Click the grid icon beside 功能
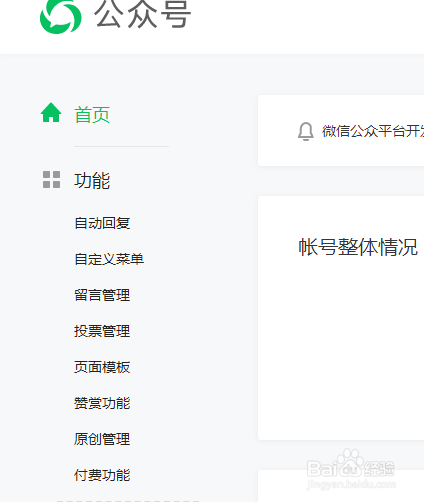Image resolution: width=424 pixels, height=502 pixels. [x=52, y=180]
